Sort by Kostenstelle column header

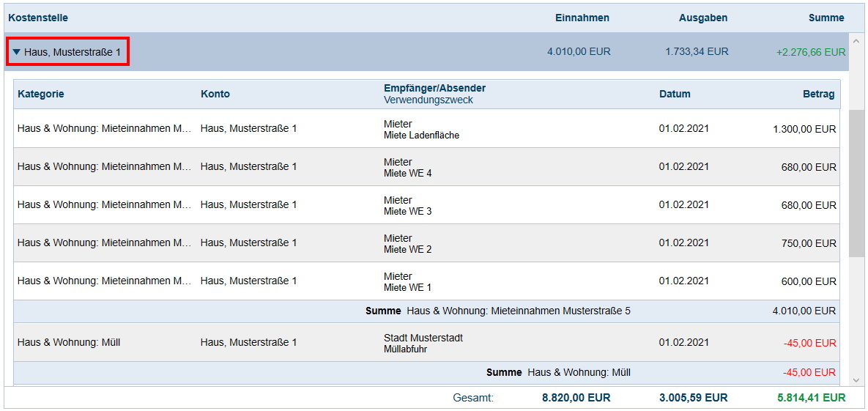pos(38,18)
